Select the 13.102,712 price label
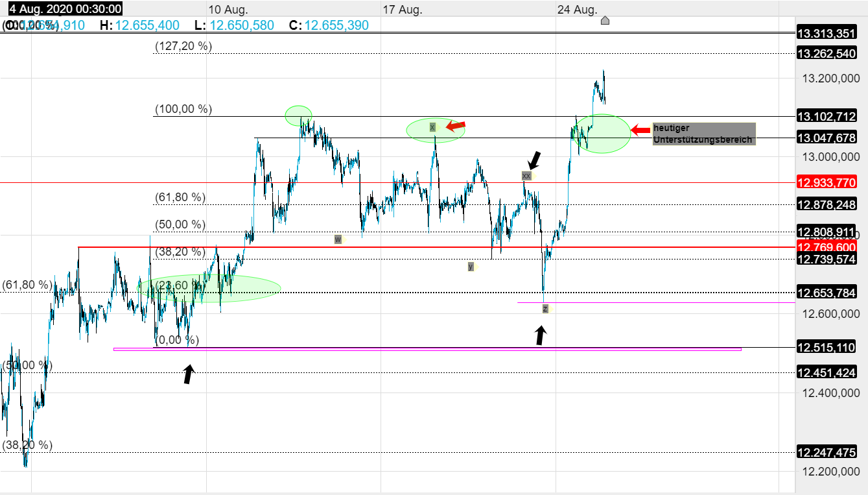 click(827, 117)
